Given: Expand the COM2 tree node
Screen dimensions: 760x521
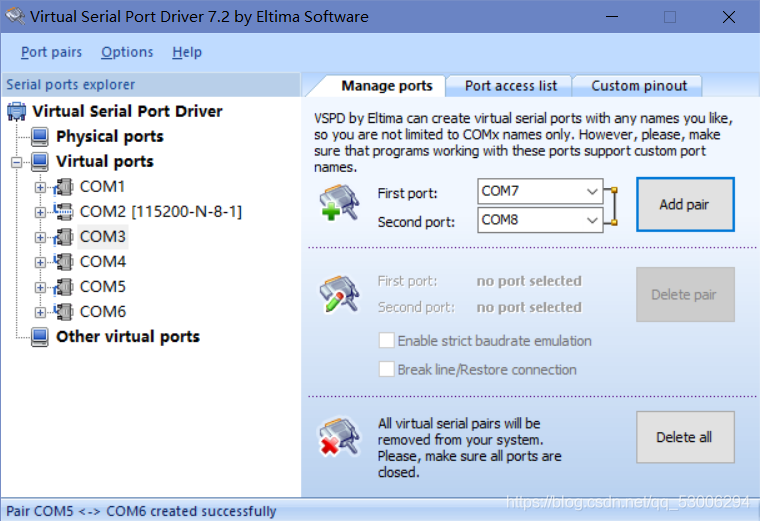Looking at the screenshot, I should pyautogui.click(x=40, y=212).
